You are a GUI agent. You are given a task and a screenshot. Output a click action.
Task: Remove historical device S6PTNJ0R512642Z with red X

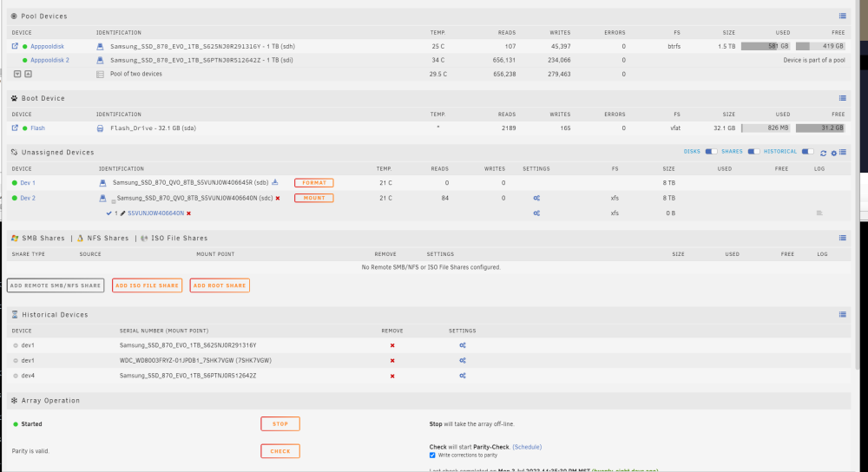coord(392,377)
